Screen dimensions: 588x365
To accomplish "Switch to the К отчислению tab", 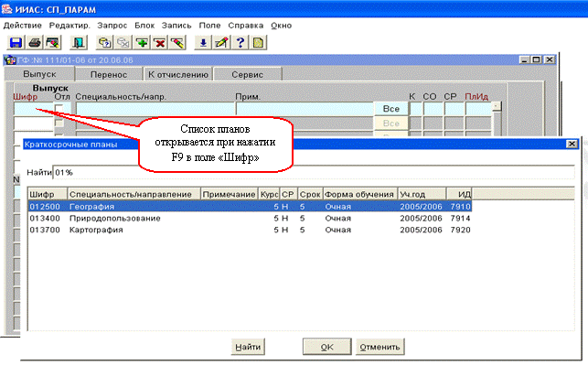I will click(178, 75).
